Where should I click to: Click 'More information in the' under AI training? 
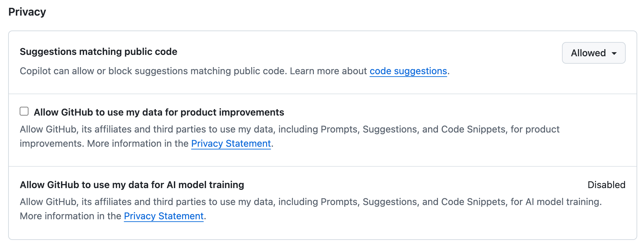coord(71,216)
